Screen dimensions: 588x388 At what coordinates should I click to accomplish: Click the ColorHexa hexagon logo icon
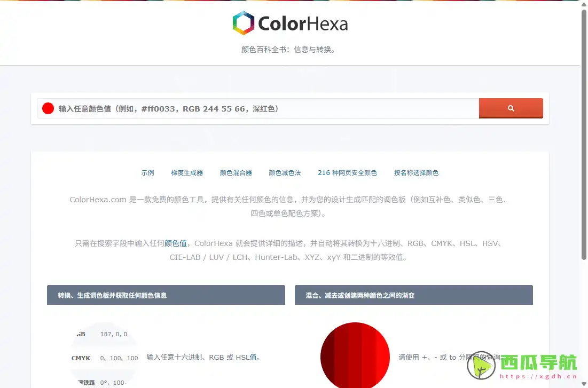pyautogui.click(x=244, y=23)
